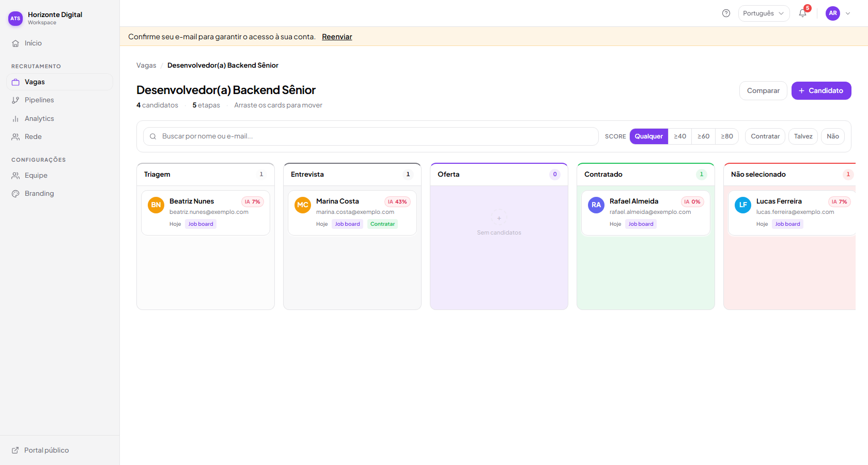Toggle the Contratar filter chip
Screen dimensions: 868x465
(x=765, y=136)
